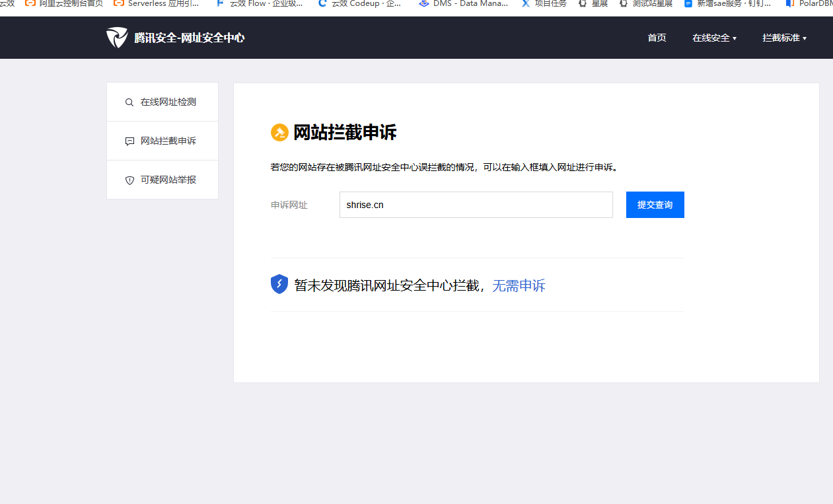Open 项目任务 bookmark

pyautogui.click(x=544, y=3)
